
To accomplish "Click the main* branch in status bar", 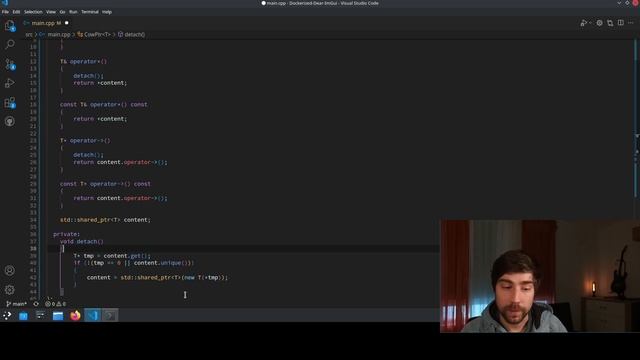I will click(16, 304).
